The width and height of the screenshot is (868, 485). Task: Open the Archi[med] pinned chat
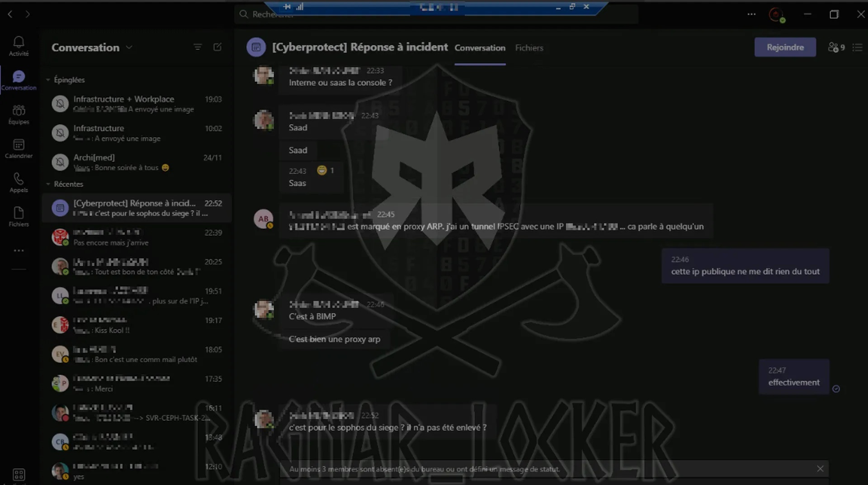[x=137, y=162]
